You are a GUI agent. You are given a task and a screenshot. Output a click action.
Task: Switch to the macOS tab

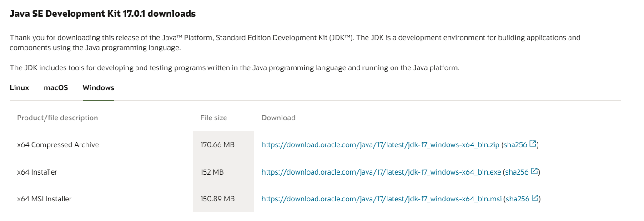[56, 87]
